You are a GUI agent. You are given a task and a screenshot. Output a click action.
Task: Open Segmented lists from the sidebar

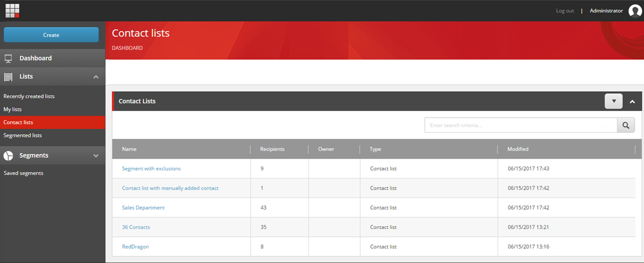tap(23, 135)
